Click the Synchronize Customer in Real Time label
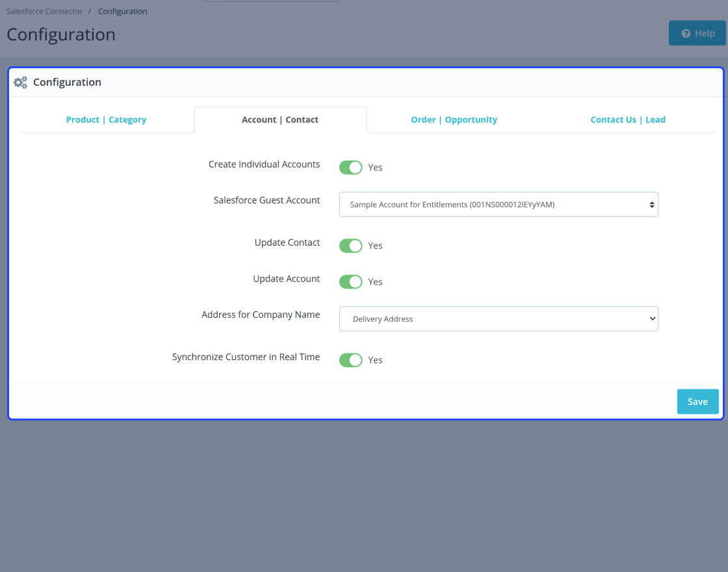 [x=246, y=357]
